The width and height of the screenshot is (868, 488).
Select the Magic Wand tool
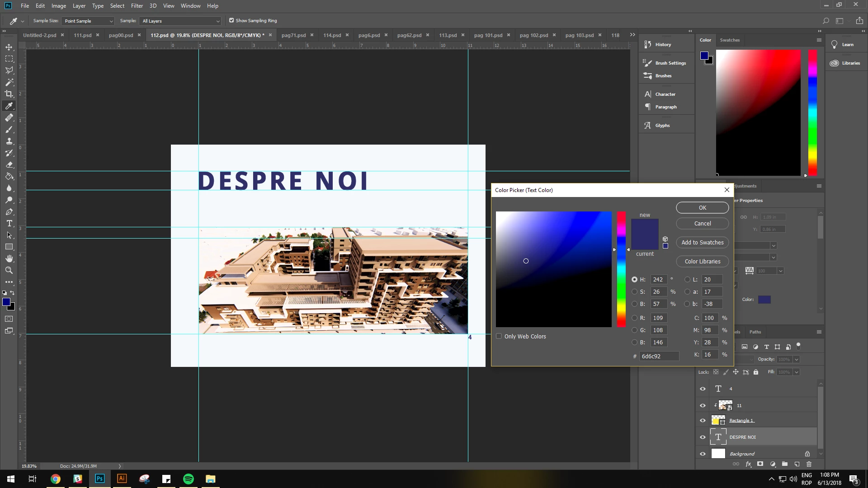(9, 82)
